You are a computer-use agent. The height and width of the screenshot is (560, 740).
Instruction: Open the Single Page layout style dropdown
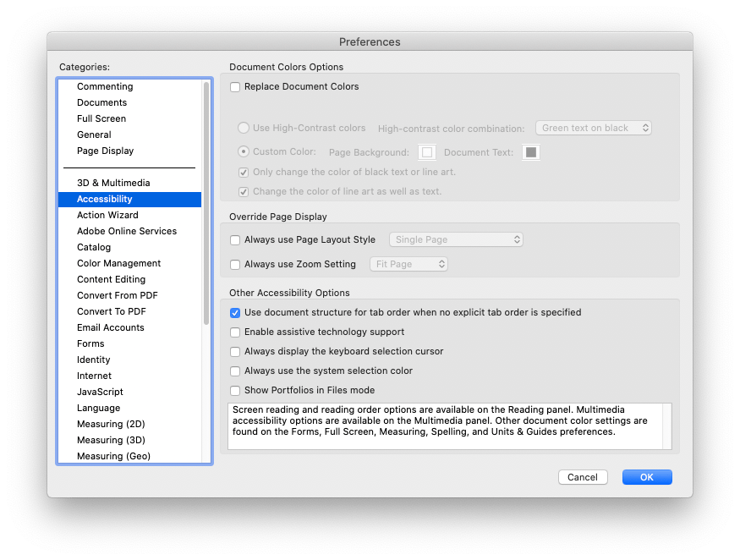click(456, 240)
